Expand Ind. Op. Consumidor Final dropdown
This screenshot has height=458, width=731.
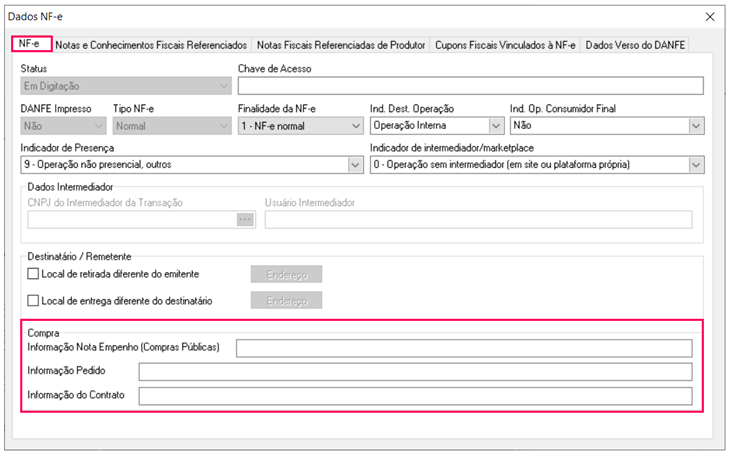(696, 126)
